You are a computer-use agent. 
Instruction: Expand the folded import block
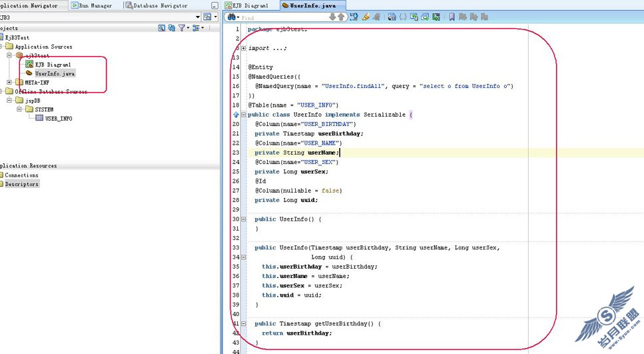(x=244, y=48)
